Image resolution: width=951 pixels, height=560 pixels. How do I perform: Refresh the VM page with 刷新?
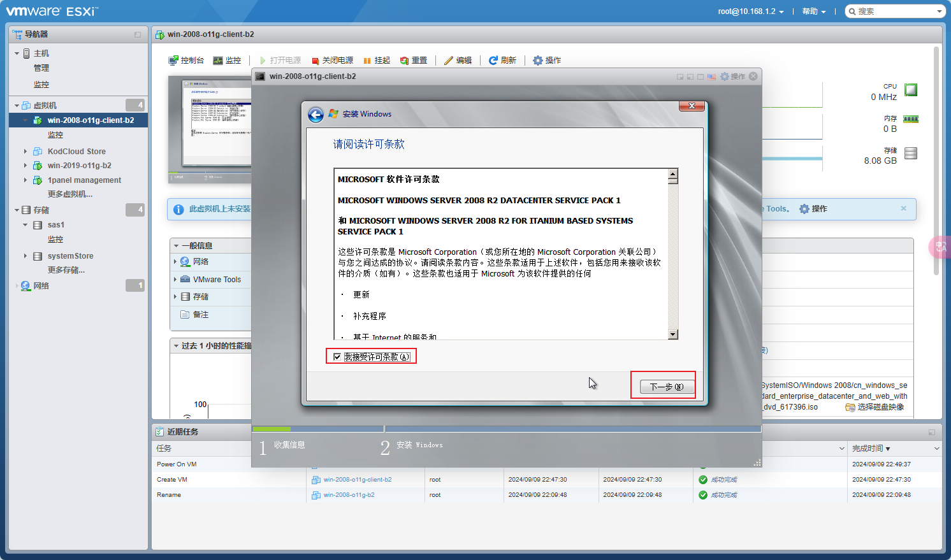click(502, 61)
